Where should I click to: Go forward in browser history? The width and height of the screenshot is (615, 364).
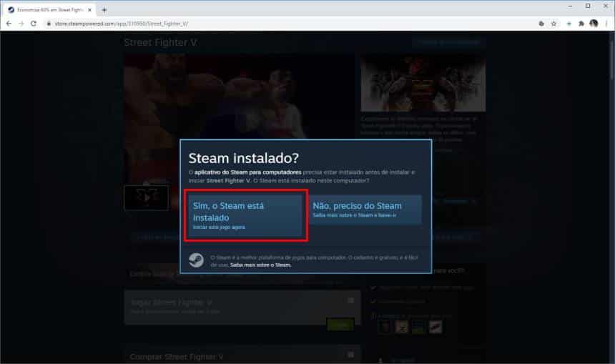coord(21,24)
